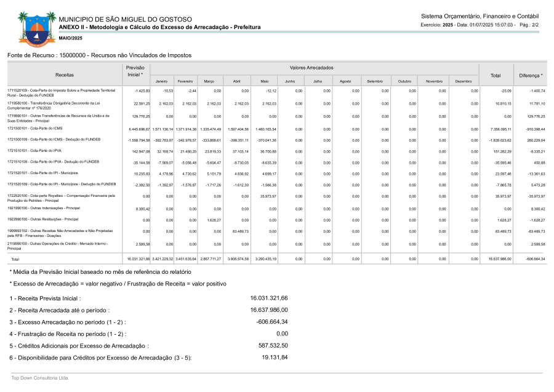Viewport: 554px width, 392px height.
Task: Click the 'Disponibilidade para Créditos' value 19.131,84
Action: tap(275, 358)
